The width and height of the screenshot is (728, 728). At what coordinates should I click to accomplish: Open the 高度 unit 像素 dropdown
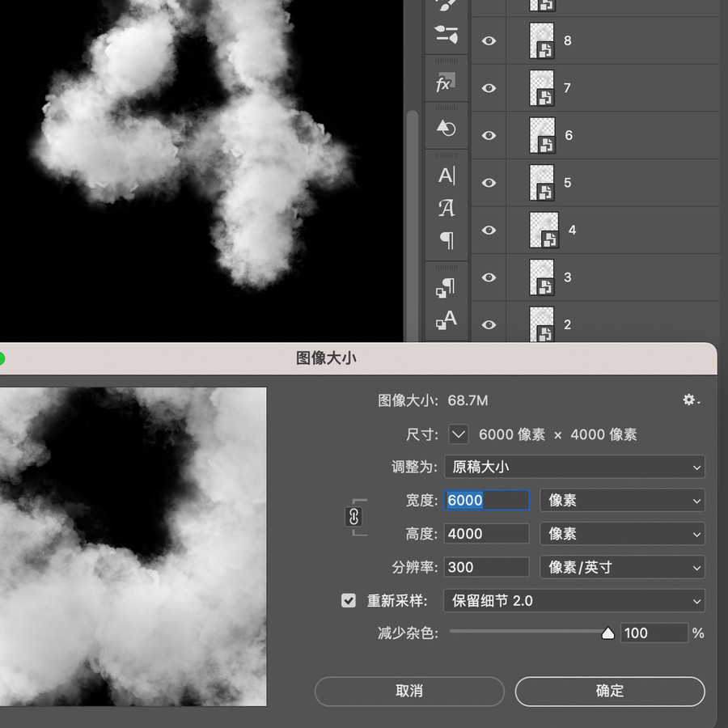(x=622, y=534)
